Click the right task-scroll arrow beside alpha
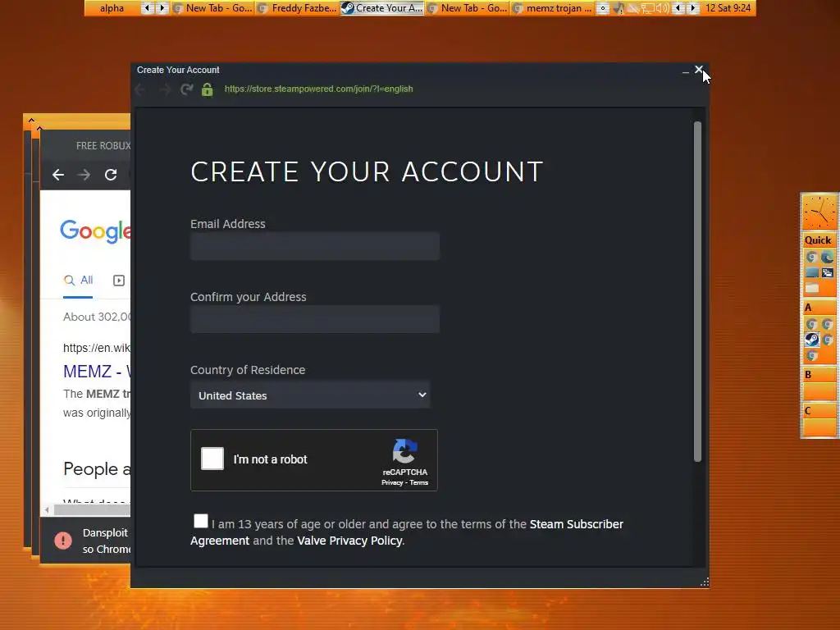 coord(162,8)
